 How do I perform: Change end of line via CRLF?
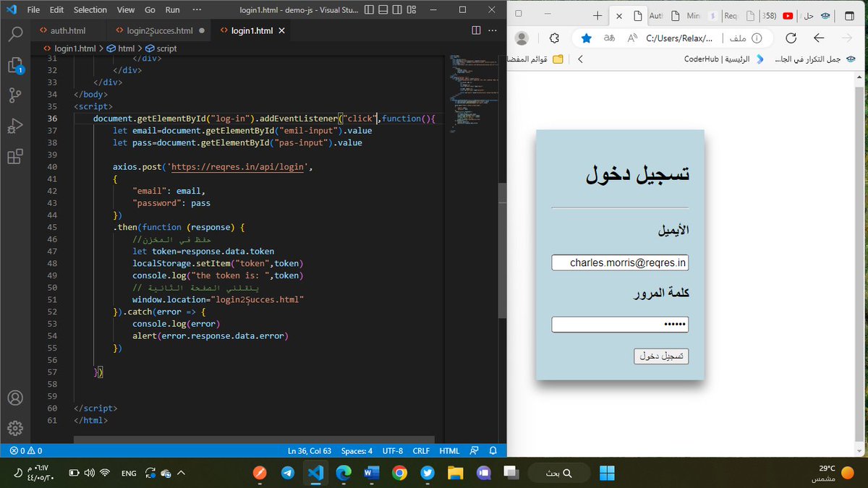tap(421, 450)
